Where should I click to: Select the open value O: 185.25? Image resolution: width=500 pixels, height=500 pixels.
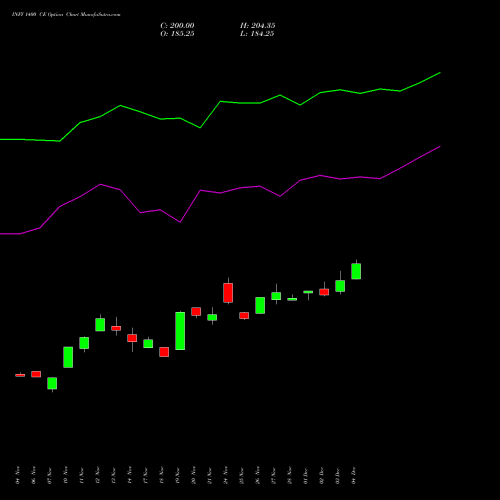pos(177,34)
